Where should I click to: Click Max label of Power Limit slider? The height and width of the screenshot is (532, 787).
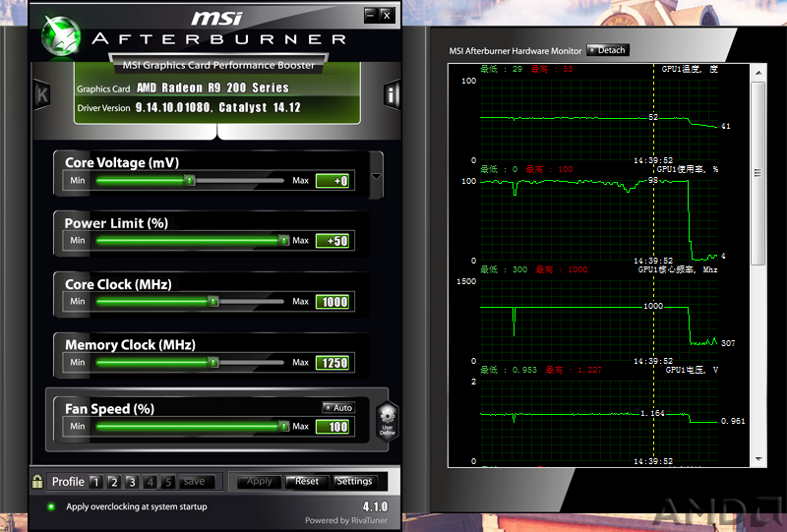[301, 240]
